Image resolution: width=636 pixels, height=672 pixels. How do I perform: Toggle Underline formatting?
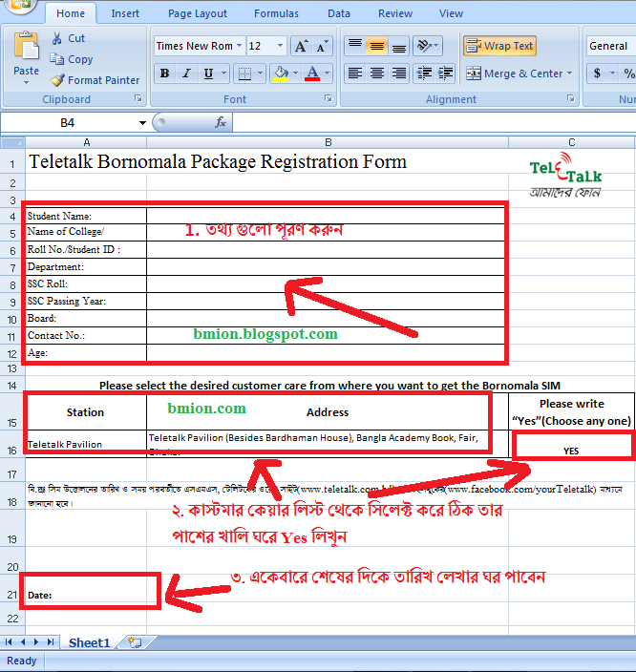208,73
